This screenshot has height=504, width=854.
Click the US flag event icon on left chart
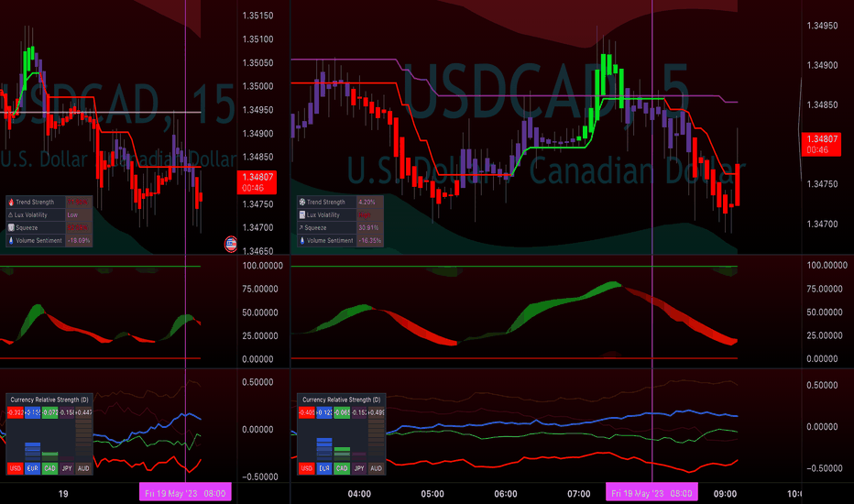pyautogui.click(x=230, y=244)
